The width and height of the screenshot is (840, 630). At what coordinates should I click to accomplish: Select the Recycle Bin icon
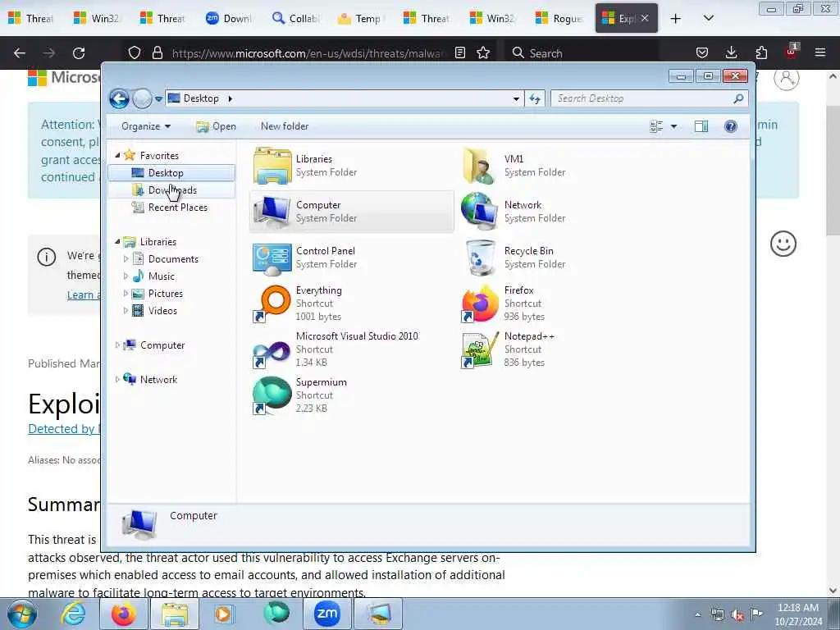pyautogui.click(x=479, y=258)
